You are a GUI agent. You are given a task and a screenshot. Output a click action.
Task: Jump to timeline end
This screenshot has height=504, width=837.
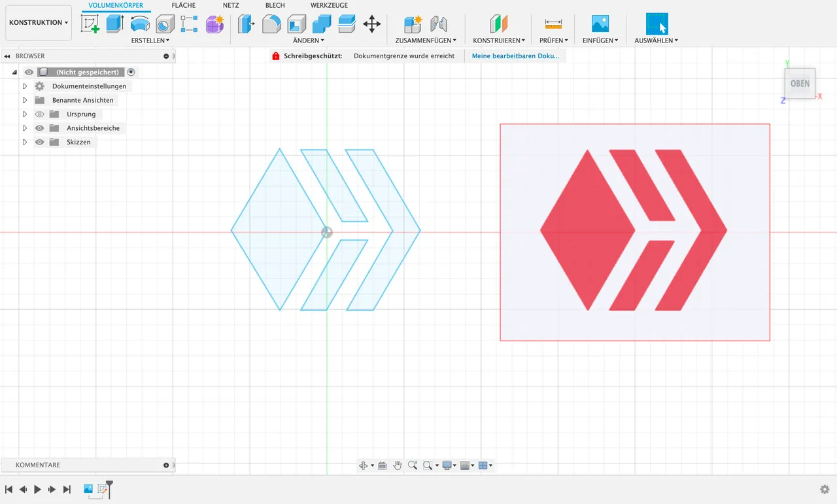[67, 489]
